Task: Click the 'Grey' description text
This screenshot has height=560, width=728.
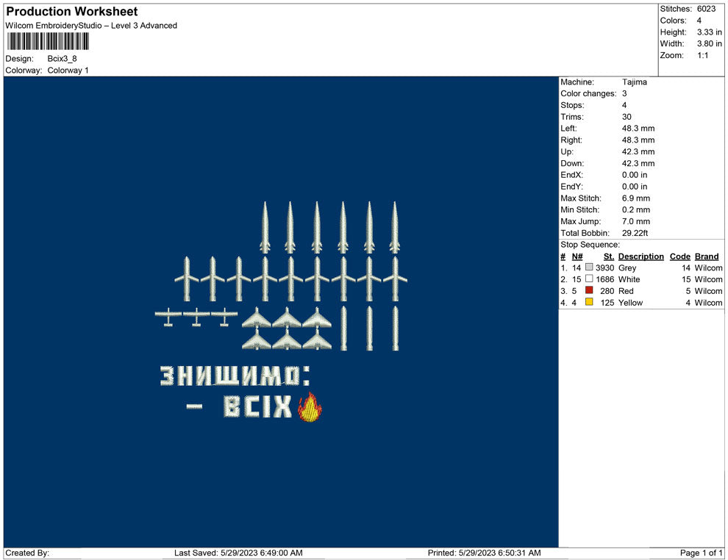Action: (x=627, y=268)
